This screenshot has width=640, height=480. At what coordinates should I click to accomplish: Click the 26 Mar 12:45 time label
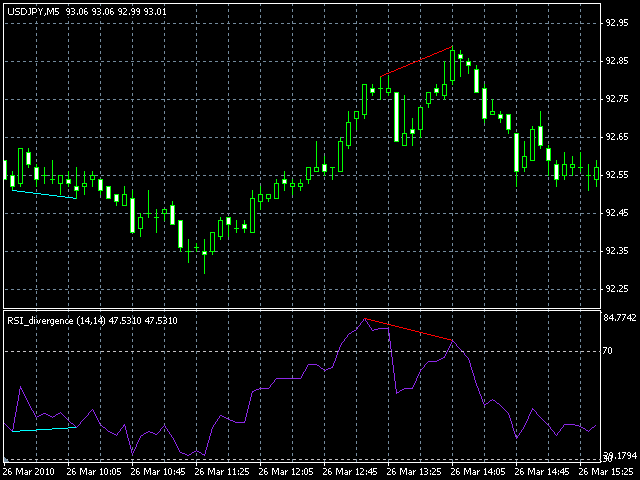click(350, 472)
